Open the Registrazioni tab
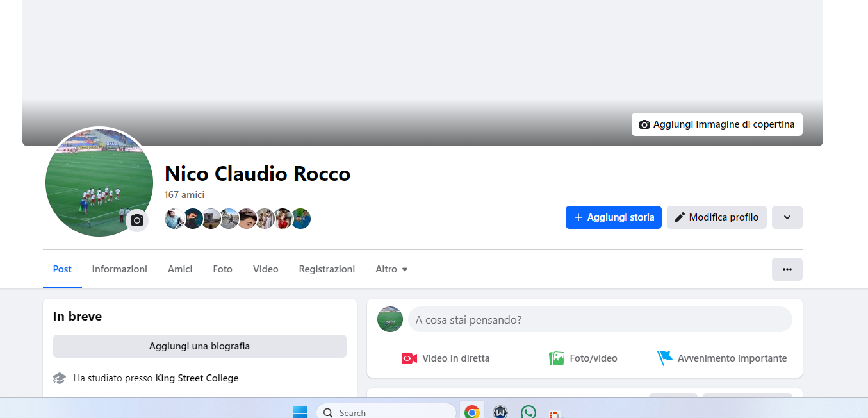Image resolution: width=868 pixels, height=418 pixels. pyautogui.click(x=327, y=269)
